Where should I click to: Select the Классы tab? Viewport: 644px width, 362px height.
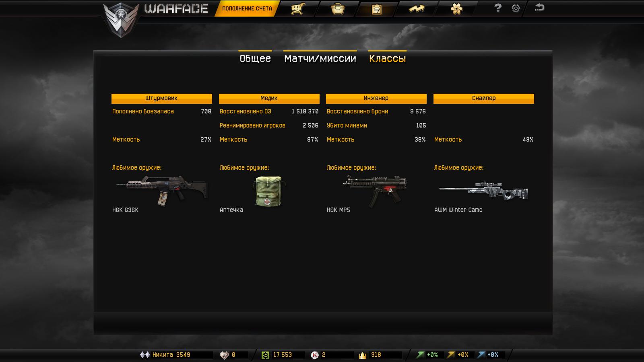point(387,58)
